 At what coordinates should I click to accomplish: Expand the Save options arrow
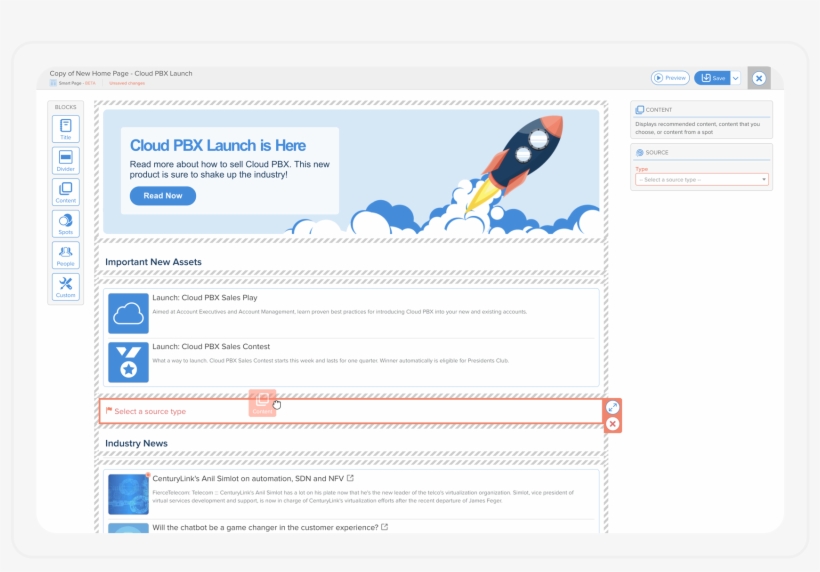point(736,78)
